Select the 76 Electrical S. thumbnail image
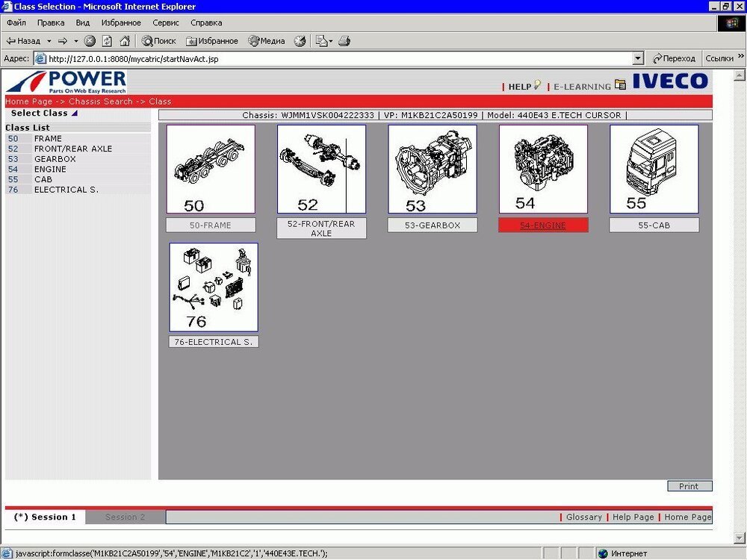This screenshot has height=560, width=747. pos(214,287)
